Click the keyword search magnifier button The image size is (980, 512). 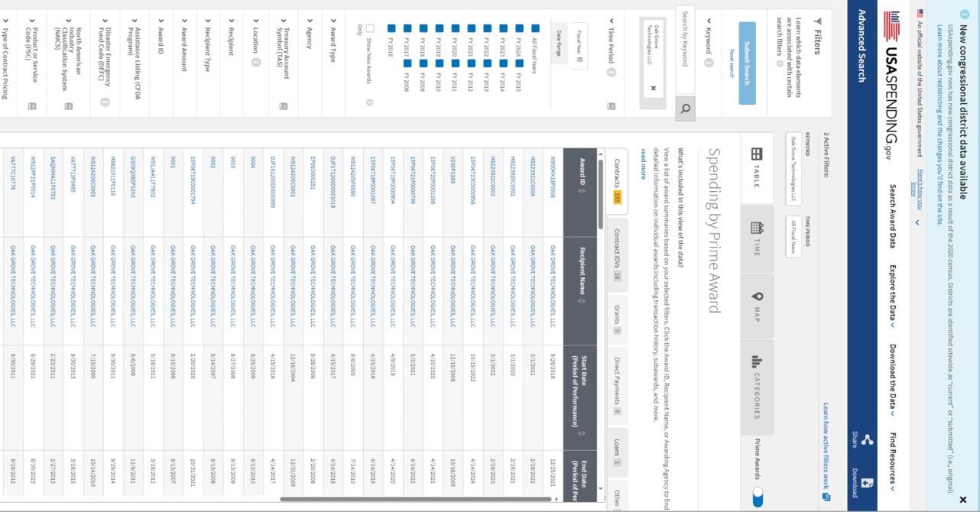(684, 109)
